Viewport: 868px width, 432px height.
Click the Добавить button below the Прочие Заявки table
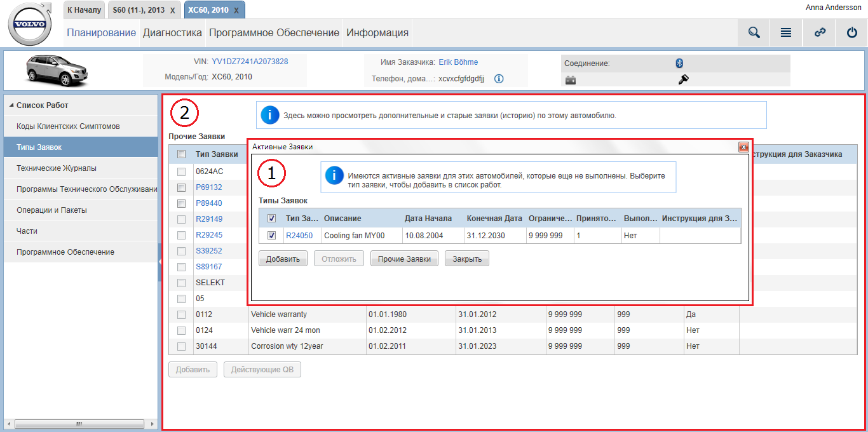point(193,370)
